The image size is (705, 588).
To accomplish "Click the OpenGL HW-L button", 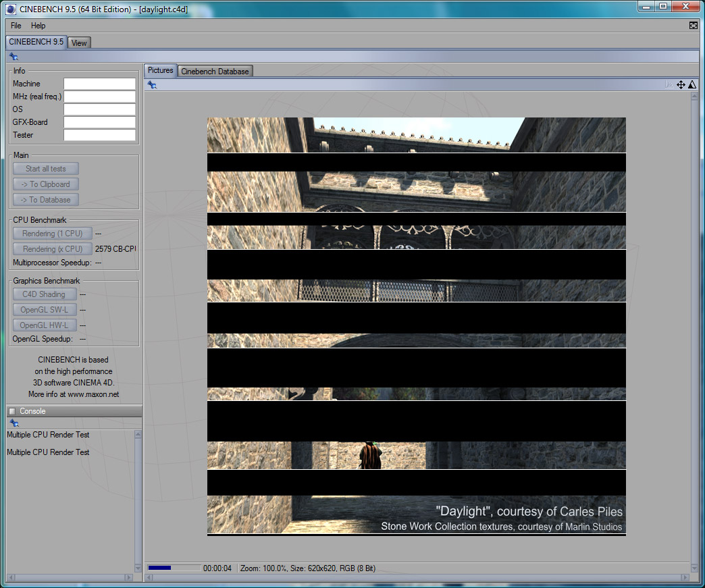I will coord(44,325).
